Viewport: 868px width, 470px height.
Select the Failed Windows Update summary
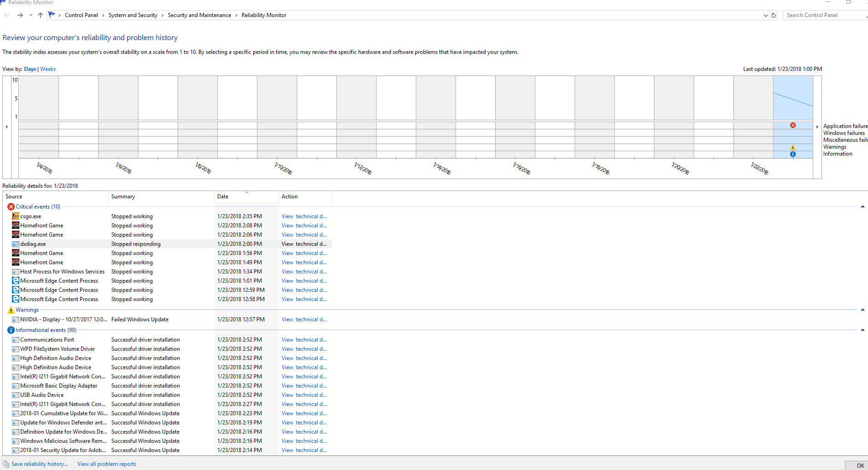tap(140, 319)
